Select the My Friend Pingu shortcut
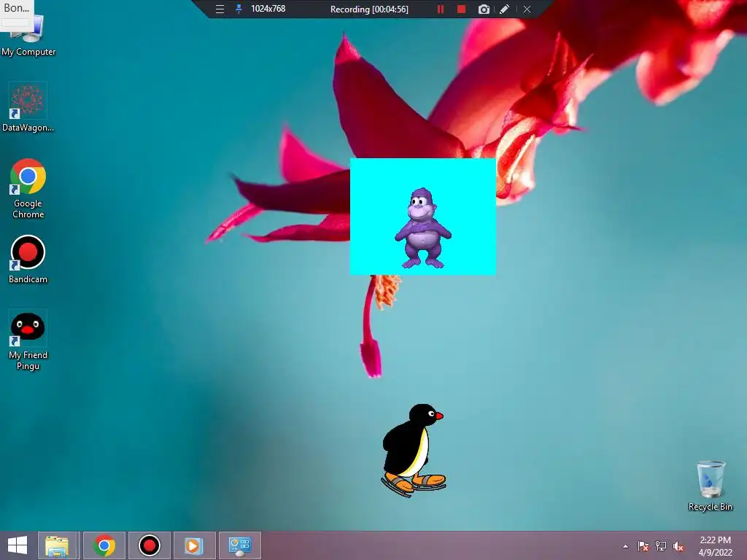Image resolution: width=747 pixels, height=560 pixels. [x=28, y=340]
